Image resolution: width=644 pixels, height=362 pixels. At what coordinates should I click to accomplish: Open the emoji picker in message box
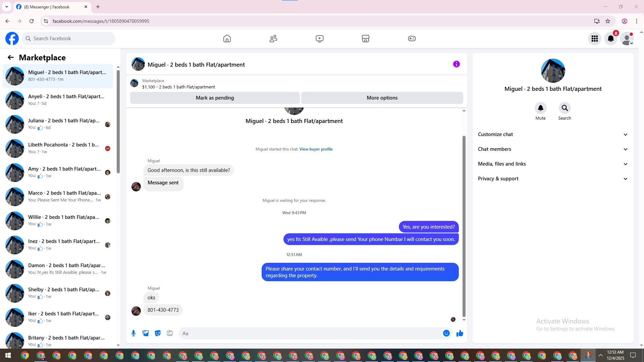(446, 333)
